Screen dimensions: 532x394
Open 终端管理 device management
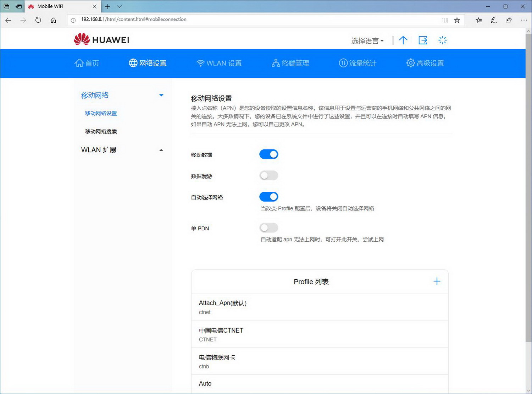290,63
